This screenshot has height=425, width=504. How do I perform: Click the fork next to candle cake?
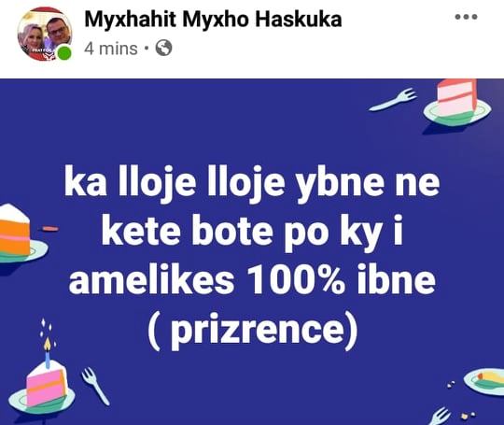(x=95, y=386)
